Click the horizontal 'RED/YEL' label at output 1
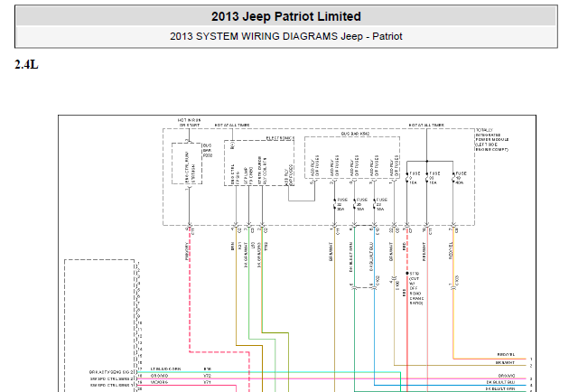This screenshot has width=569, height=392. pos(507,355)
